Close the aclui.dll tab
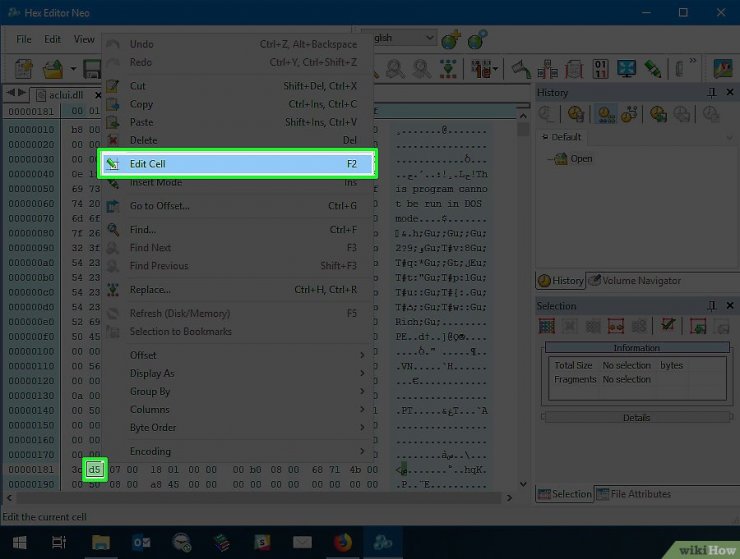740x559 pixels. pyautogui.click(x=98, y=95)
